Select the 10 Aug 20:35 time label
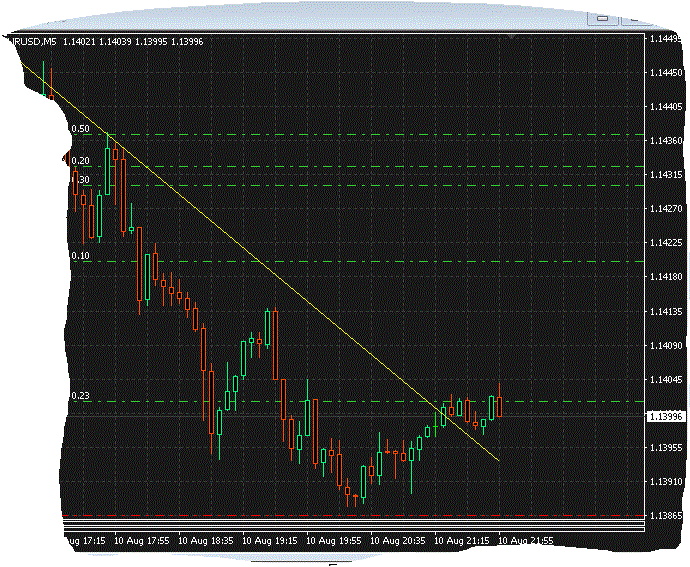 coord(398,540)
